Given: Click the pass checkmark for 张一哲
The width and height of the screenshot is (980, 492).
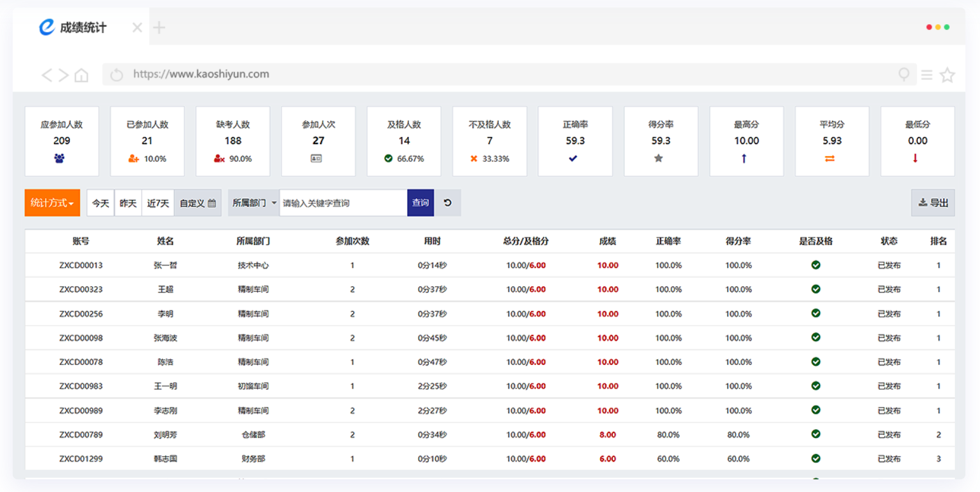Looking at the screenshot, I should point(816,265).
